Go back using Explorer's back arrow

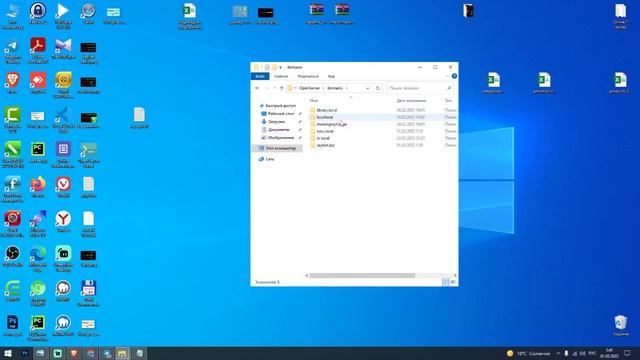[257, 88]
